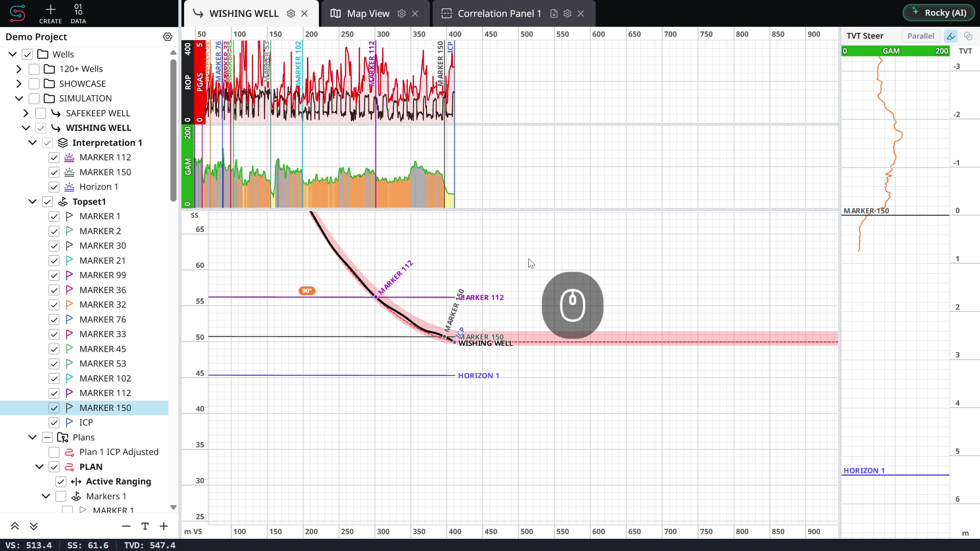Open Correlation Panel 1 settings gear
Screen dimensions: 980x551
568,14
